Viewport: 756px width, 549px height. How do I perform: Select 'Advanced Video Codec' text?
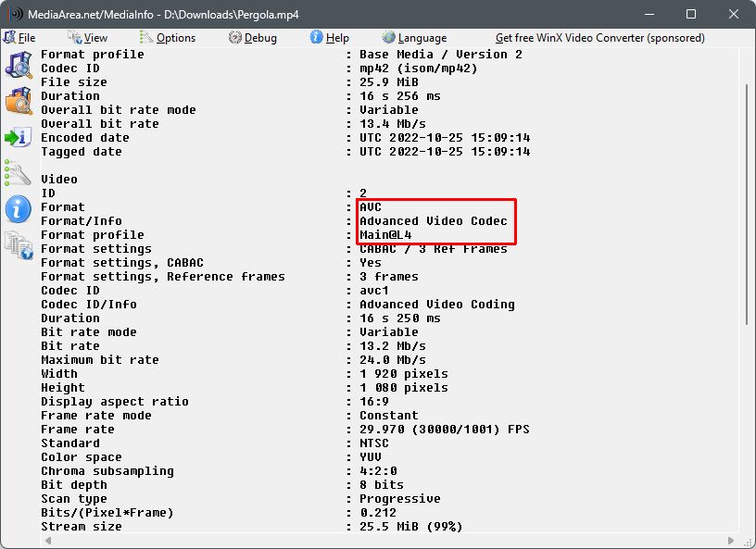pyautogui.click(x=433, y=221)
